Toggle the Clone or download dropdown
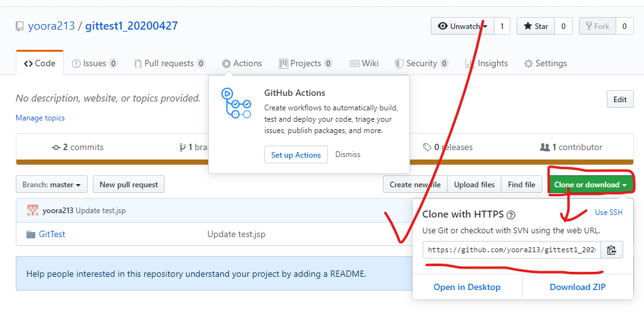This screenshot has width=644, height=326. point(590,185)
